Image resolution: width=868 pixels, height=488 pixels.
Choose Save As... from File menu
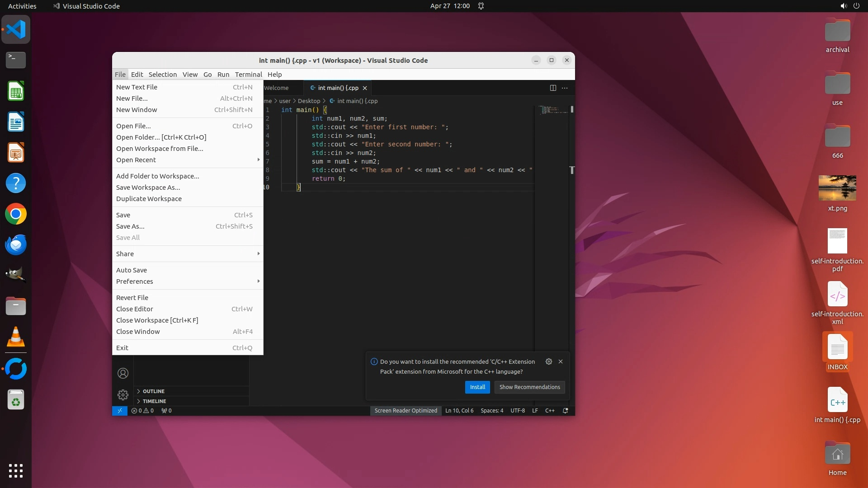130,226
